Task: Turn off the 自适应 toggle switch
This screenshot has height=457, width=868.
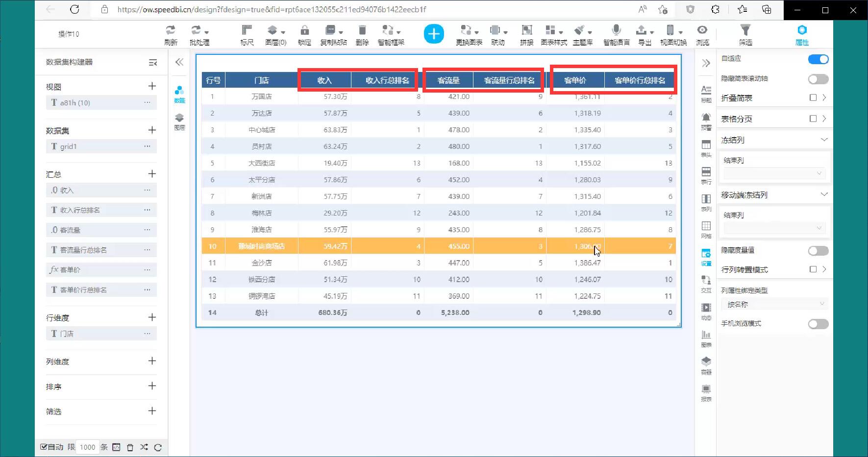Action: click(x=818, y=59)
